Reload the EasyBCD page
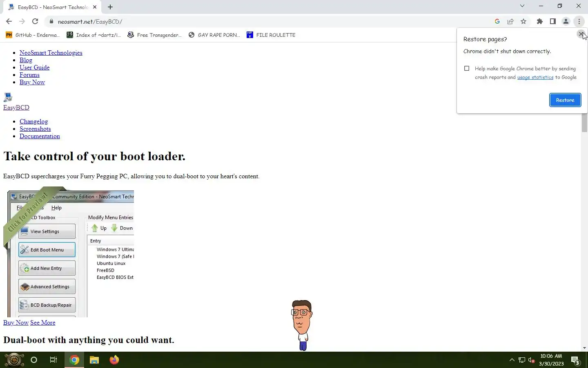 [35, 21]
